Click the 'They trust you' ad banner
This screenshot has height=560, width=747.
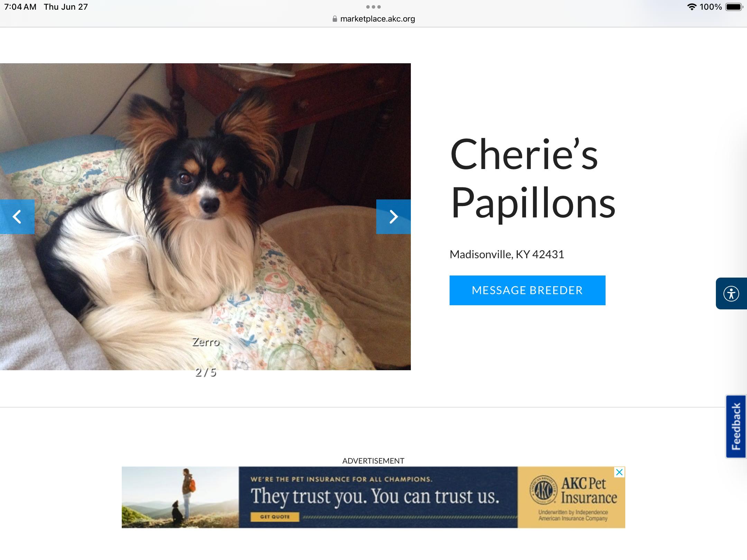click(x=373, y=497)
